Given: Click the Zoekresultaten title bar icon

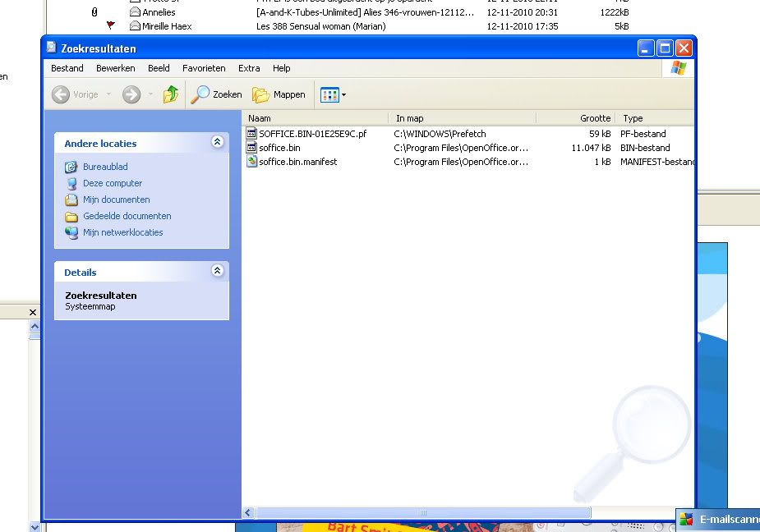Looking at the screenshot, I should point(52,48).
